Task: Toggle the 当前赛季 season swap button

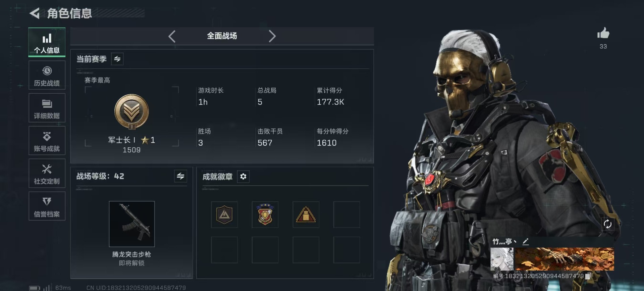Action: tap(117, 59)
